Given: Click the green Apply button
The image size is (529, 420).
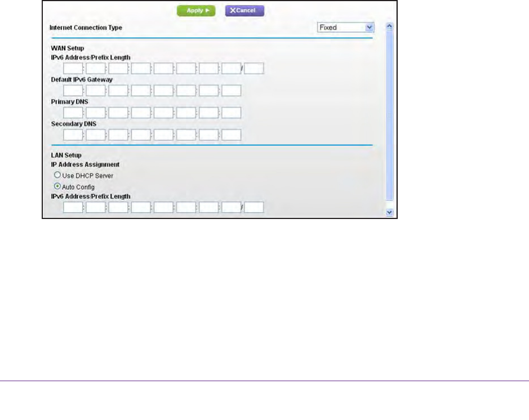Looking at the screenshot, I should pyautogui.click(x=196, y=11).
